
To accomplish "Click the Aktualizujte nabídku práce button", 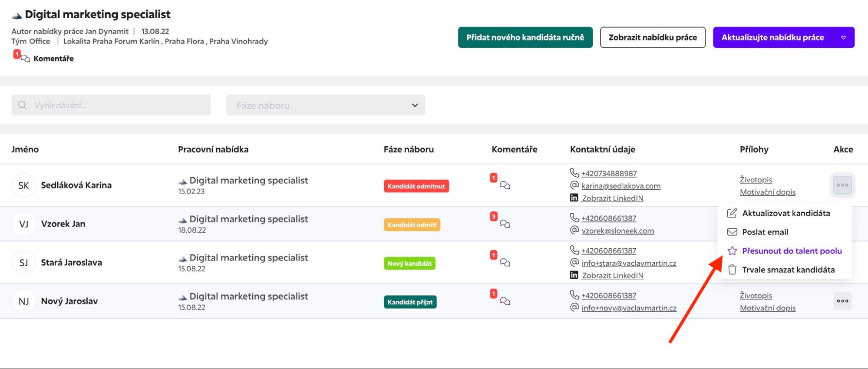I will pyautogui.click(x=772, y=38).
